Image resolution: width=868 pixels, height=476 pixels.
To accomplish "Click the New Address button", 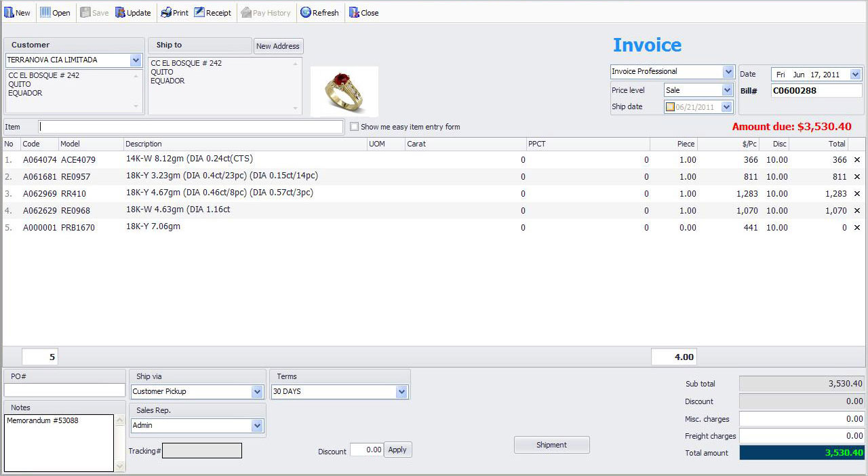I will tap(278, 46).
